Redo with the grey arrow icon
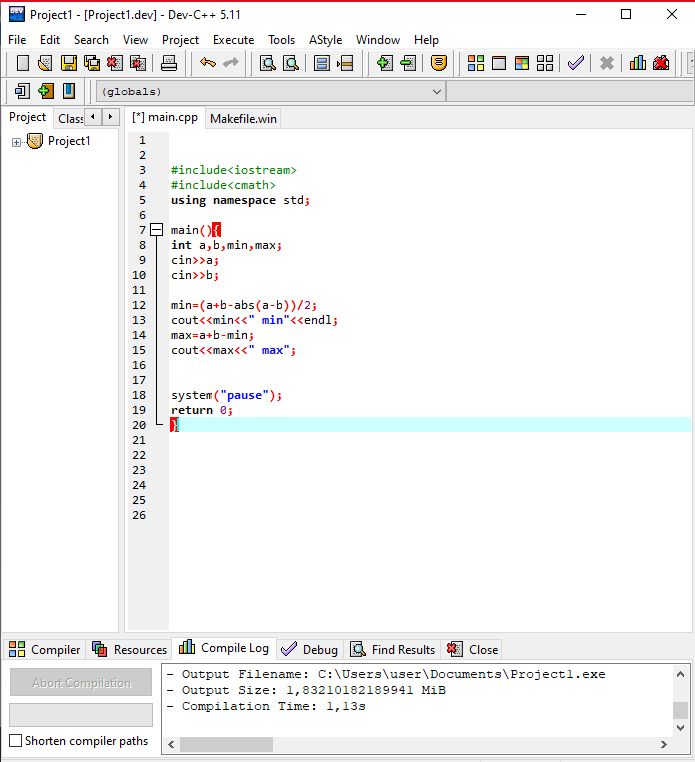This screenshot has width=695, height=762. point(231,63)
